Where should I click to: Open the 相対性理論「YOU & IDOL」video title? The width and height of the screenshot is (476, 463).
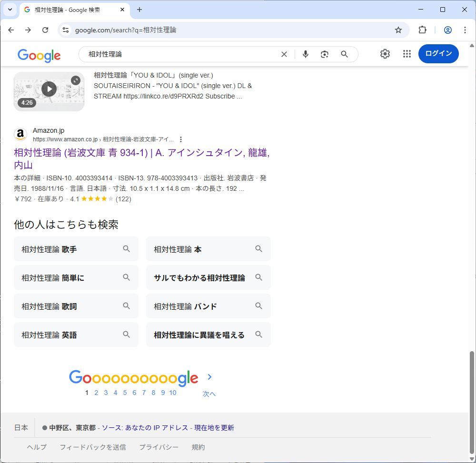point(153,75)
